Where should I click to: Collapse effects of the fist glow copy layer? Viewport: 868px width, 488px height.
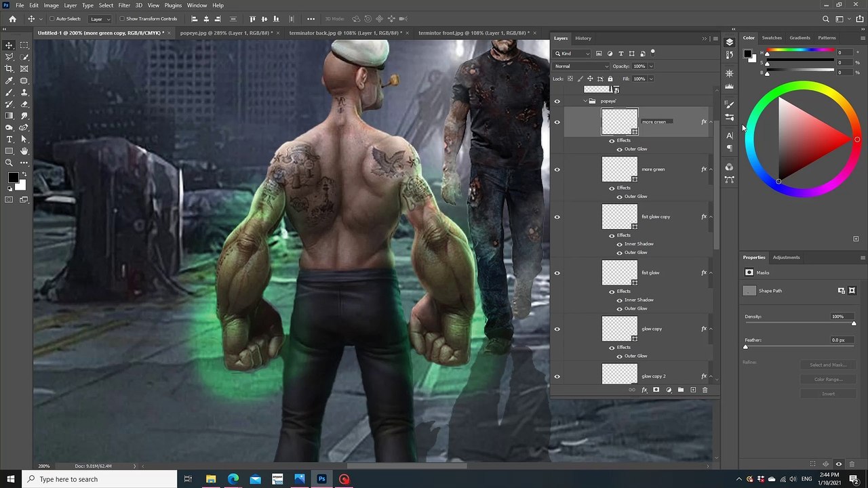coord(711,217)
